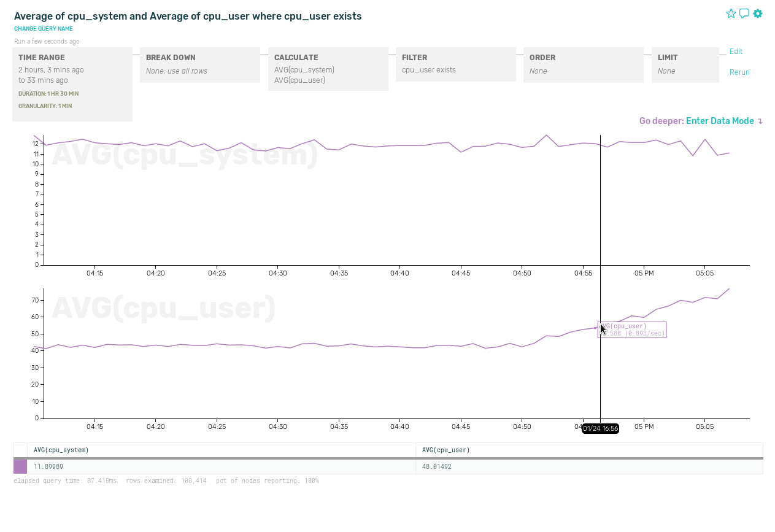Open the Calculate query panel
This screenshot has height=532, width=775.
pos(328,69)
